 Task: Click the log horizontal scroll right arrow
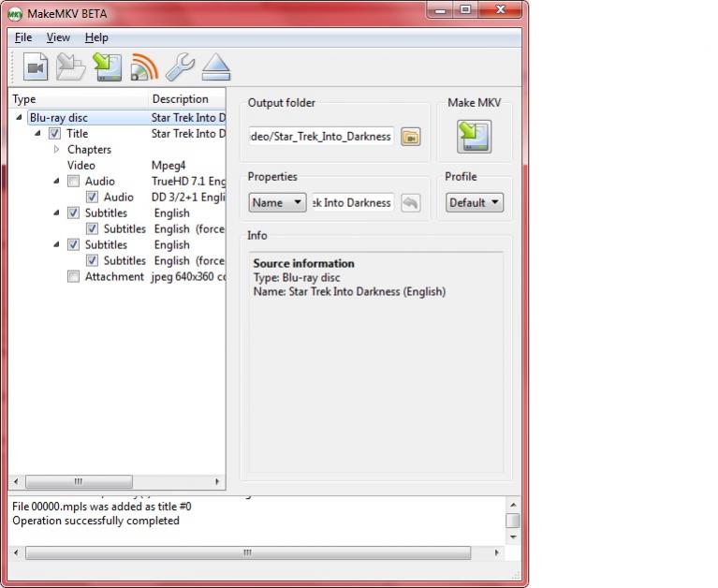point(497,552)
